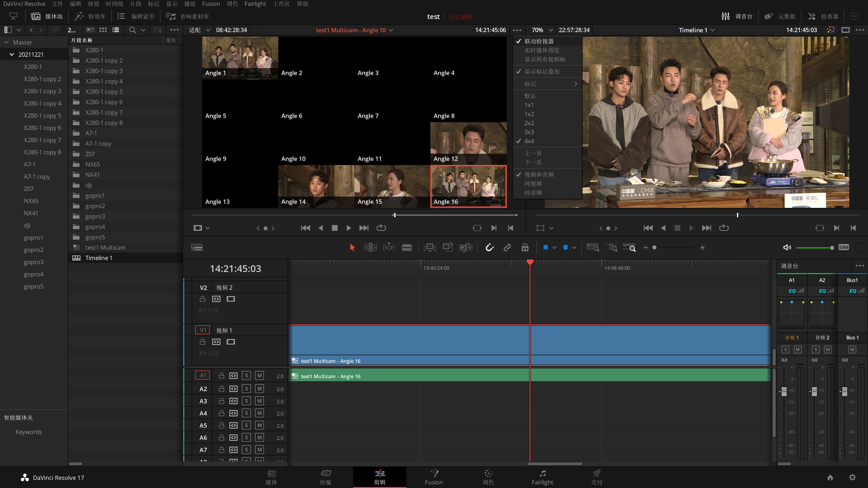Expand the 标记 submenu arrow
This screenshot has height=488, width=868.
(576, 84)
